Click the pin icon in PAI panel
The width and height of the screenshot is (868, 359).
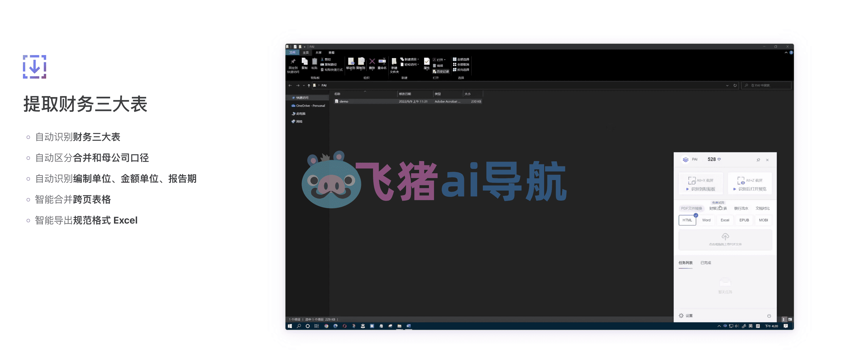click(x=758, y=160)
